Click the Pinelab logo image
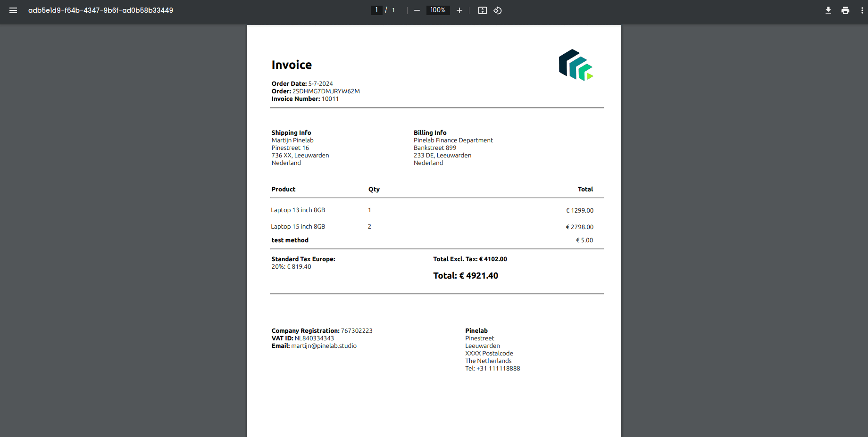The width and height of the screenshot is (868, 437). tap(576, 66)
